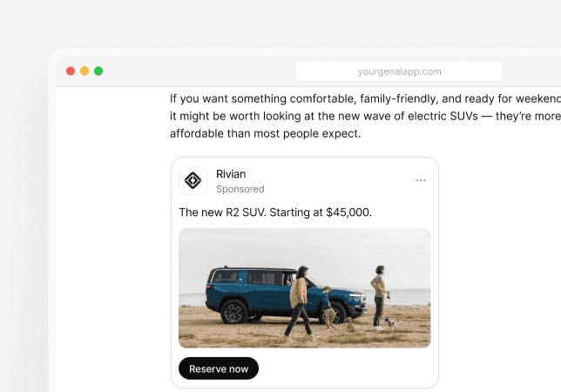The height and width of the screenshot is (392, 561).
Task: Click the Reserve now button
Action: [219, 368]
